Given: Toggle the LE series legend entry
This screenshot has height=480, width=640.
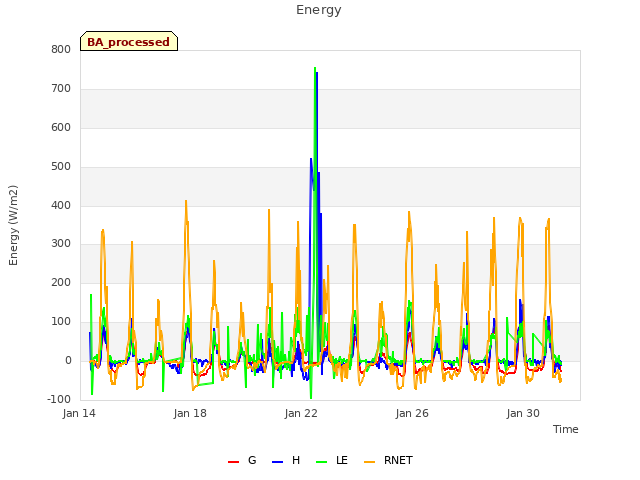Looking at the screenshot, I should (x=332, y=460).
